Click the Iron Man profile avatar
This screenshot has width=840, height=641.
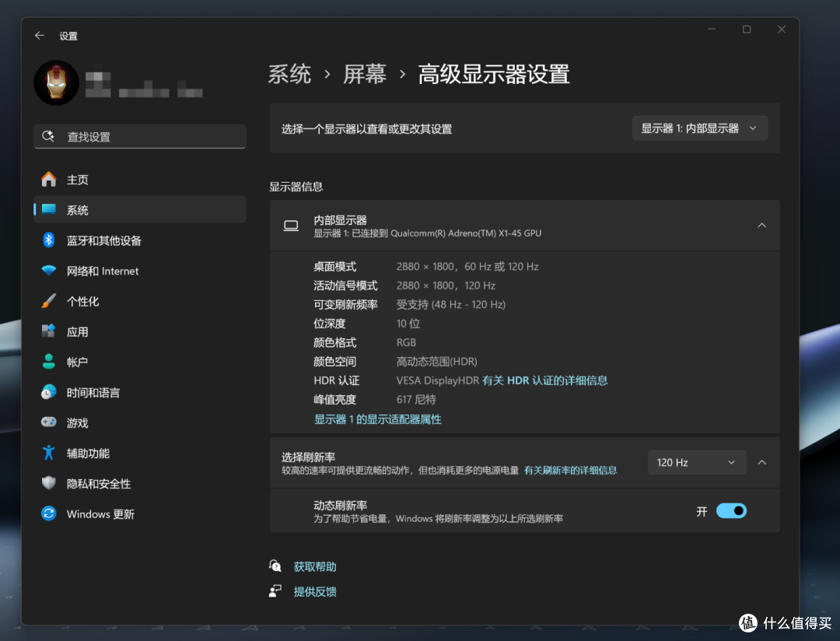[x=56, y=82]
